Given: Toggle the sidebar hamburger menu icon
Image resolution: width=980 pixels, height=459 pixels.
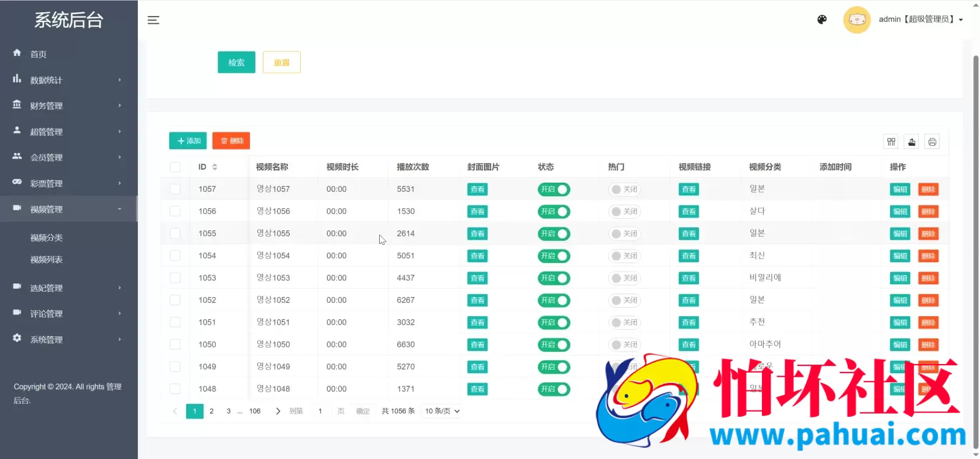Looking at the screenshot, I should [153, 20].
